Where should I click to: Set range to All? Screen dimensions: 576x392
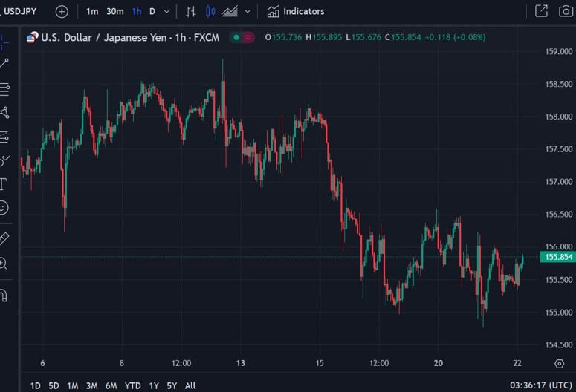click(x=190, y=386)
